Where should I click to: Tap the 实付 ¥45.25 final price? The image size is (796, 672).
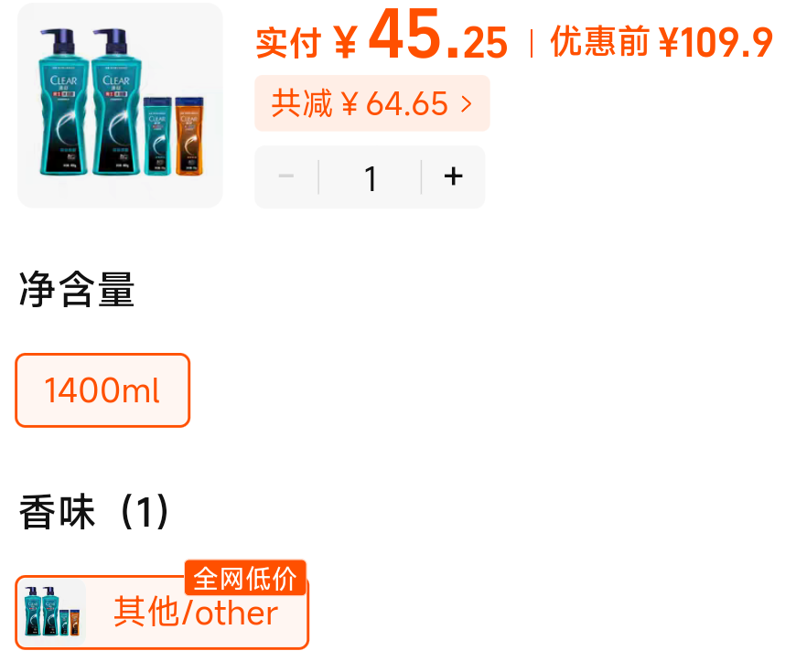382,37
